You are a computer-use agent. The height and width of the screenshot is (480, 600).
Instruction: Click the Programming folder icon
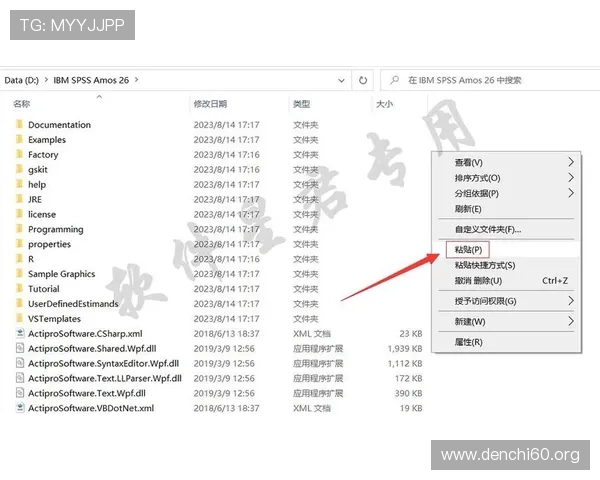(x=19, y=229)
